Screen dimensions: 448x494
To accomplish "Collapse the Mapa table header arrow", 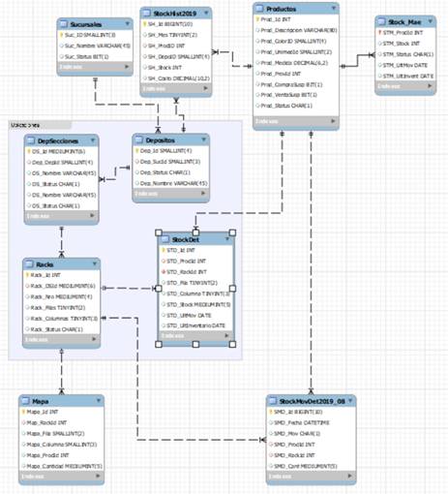I will tap(99, 401).
